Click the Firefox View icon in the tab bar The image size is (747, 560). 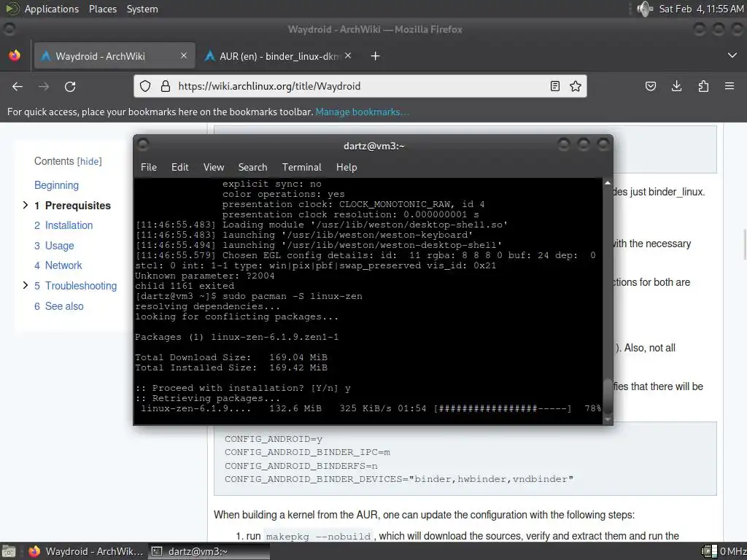pos(15,55)
